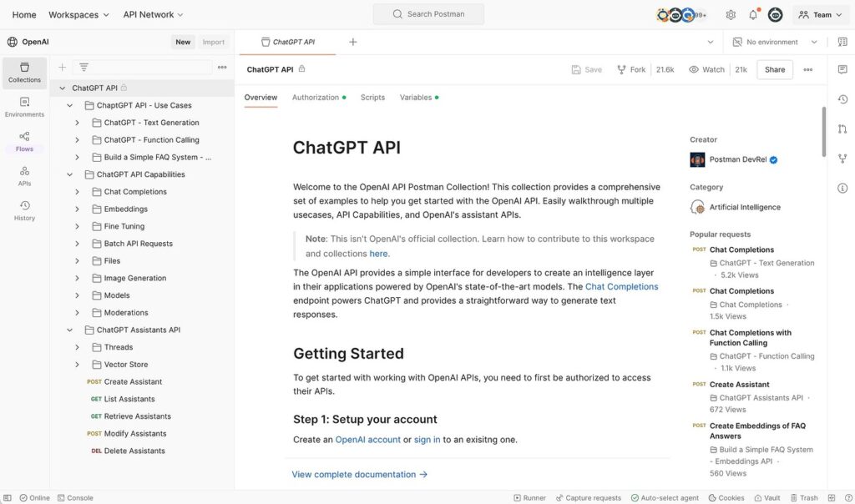Expand the Fine Tuning folder
The height and width of the screenshot is (504, 855).
pos(77,226)
